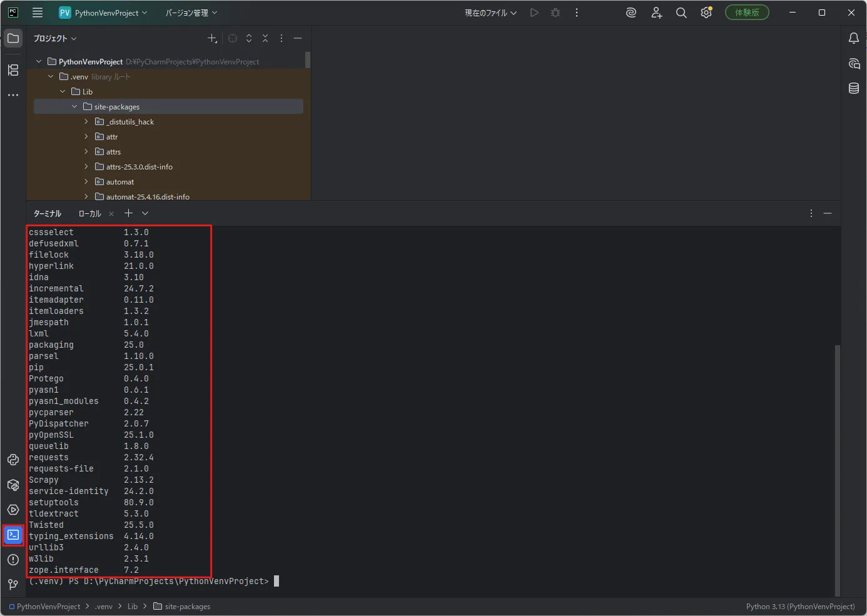Hide the terminal panel
The width and height of the screenshot is (867, 616).
click(x=828, y=213)
